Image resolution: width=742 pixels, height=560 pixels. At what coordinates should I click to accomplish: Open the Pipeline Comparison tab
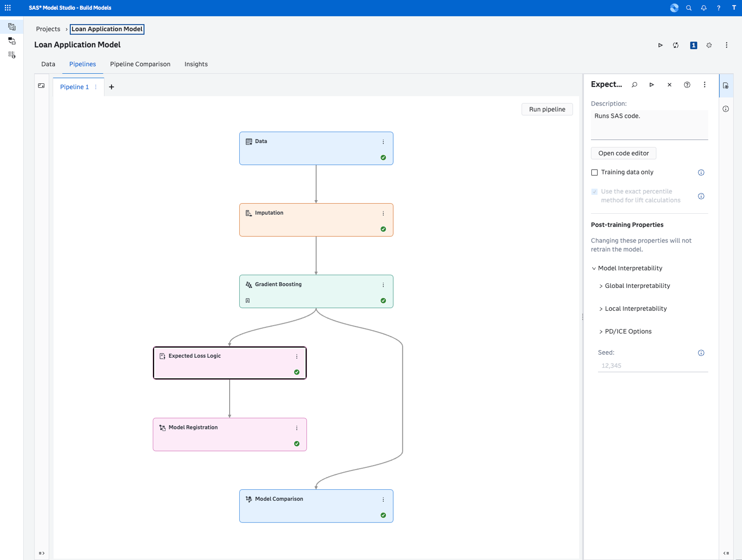(x=140, y=64)
